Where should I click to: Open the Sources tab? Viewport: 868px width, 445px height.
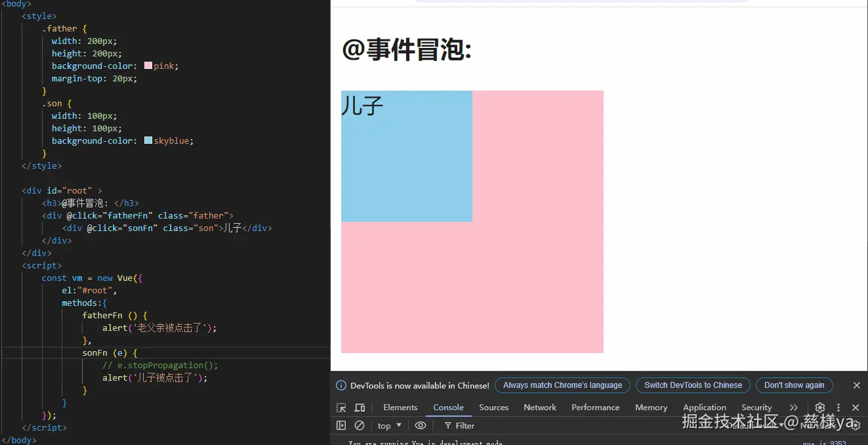pyautogui.click(x=494, y=408)
